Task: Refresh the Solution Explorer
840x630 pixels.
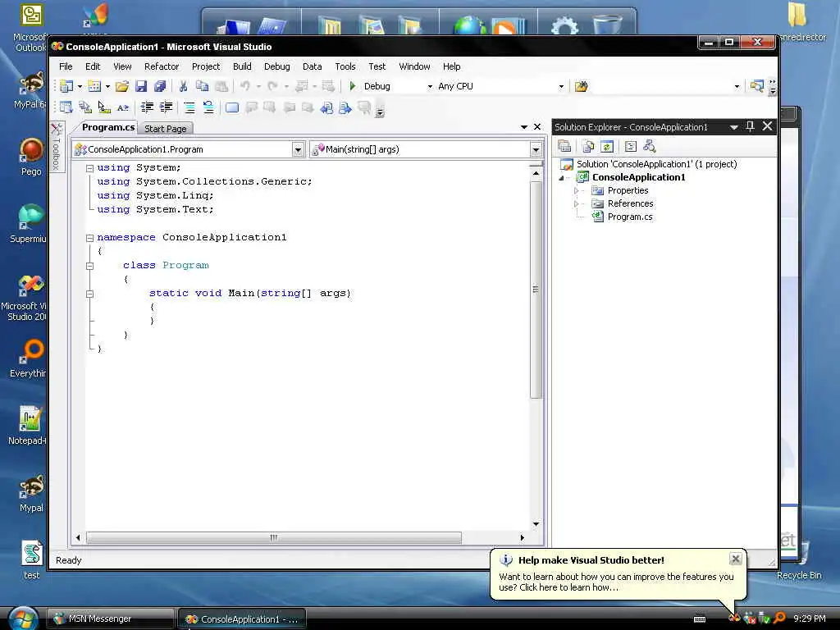Action: [606, 146]
